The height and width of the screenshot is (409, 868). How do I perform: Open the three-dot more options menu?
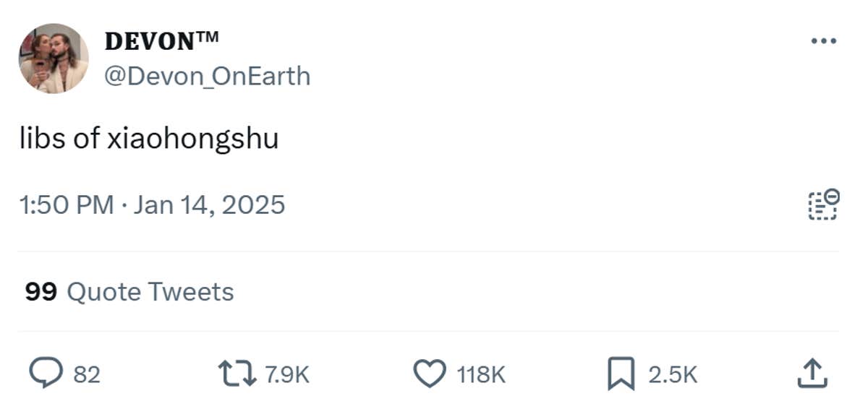[823, 41]
